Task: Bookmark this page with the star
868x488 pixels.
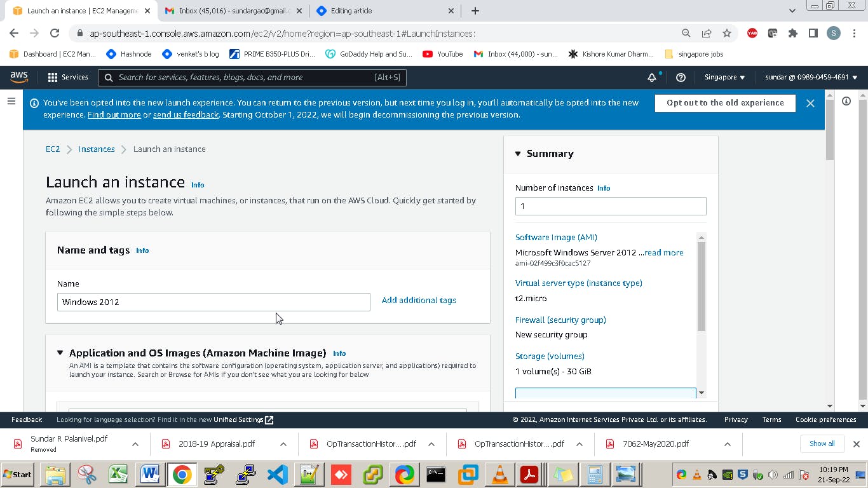Action: pos(727,33)
